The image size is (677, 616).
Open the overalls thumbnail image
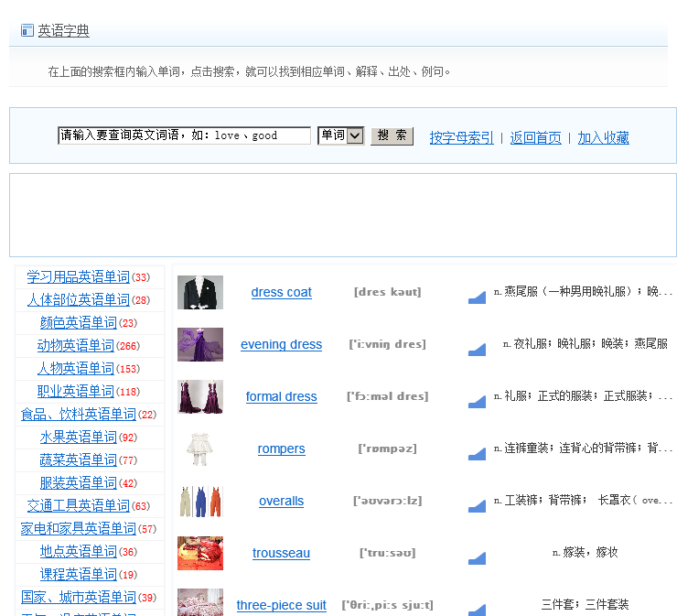click(x=200, y=501)
